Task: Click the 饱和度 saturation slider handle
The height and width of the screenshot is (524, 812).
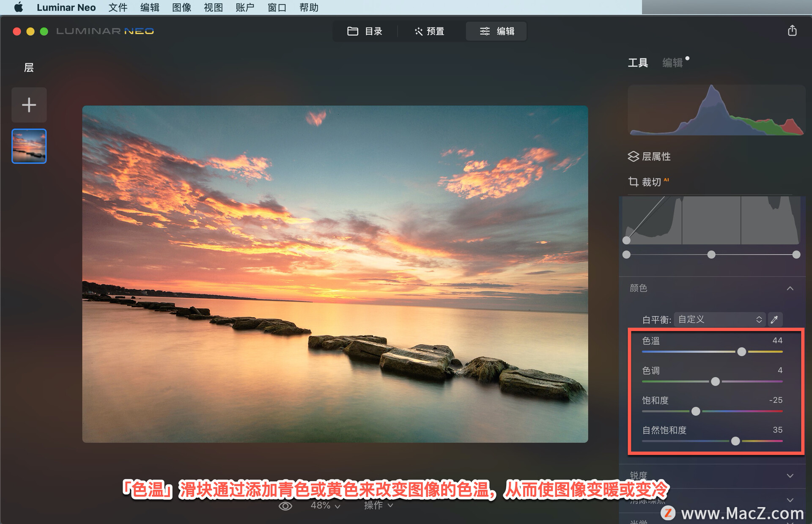Action: click(x=696, y=411)
